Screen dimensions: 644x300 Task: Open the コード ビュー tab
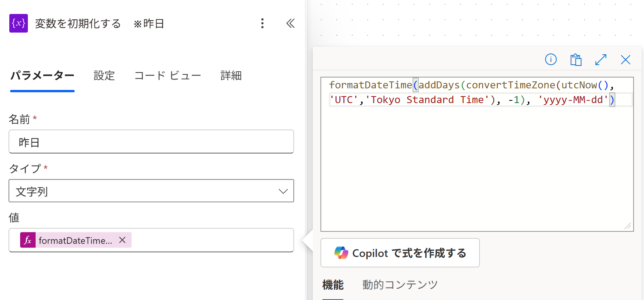(x=167, y=76)
